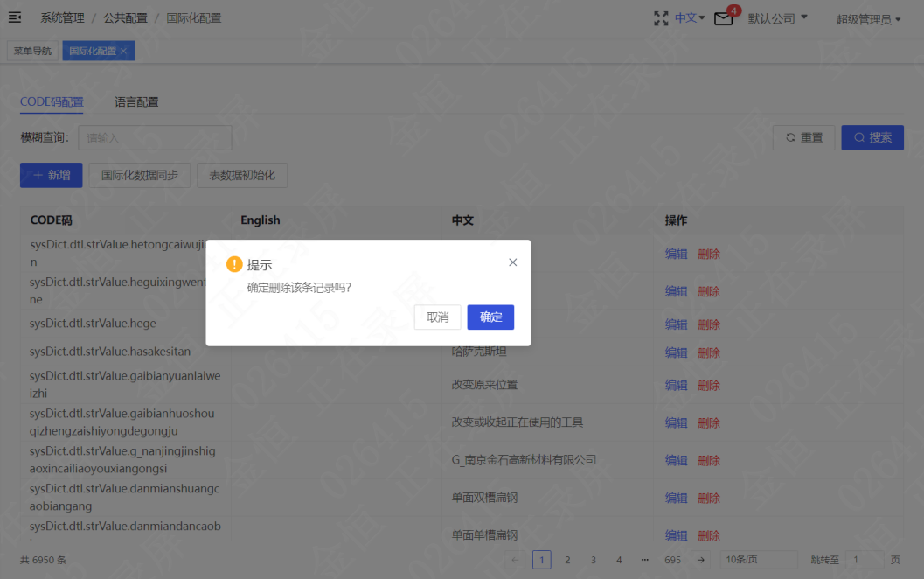Close the 提示 dialog with the X icon
The image size is (924, 579).
pos(512,262)
